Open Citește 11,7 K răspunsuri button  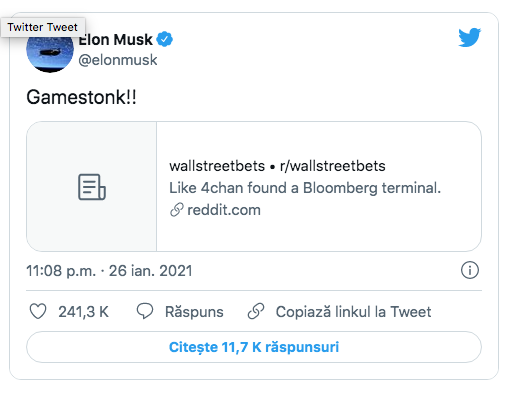(254, 347)
